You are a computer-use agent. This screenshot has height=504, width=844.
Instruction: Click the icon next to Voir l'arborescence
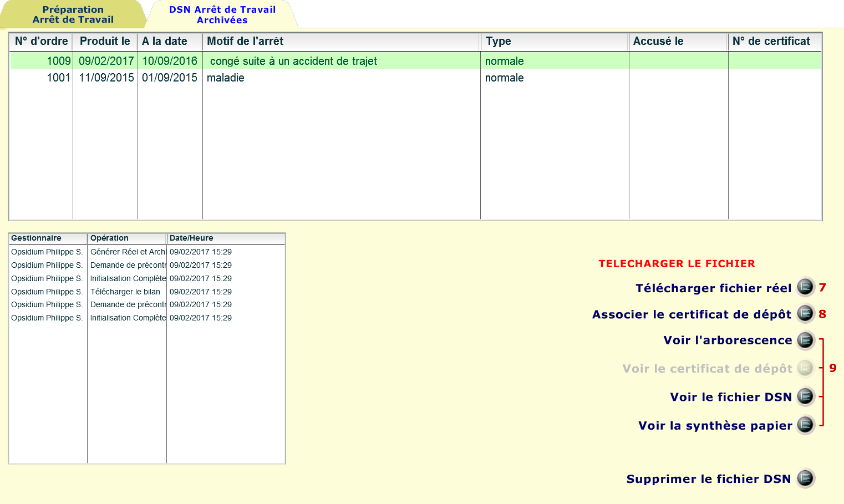coord(805,340)
